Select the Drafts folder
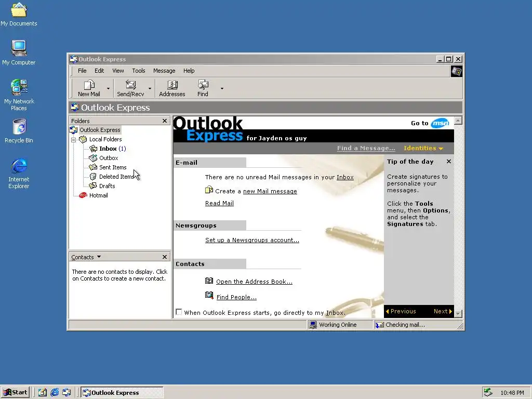This screenshot has height=399, width=532. point(107,186)
